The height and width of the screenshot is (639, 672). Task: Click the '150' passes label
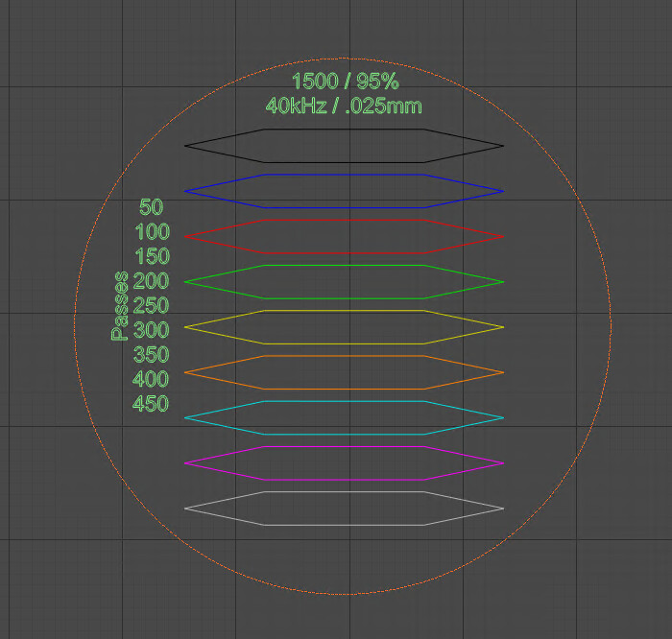(x=153, y=256)
